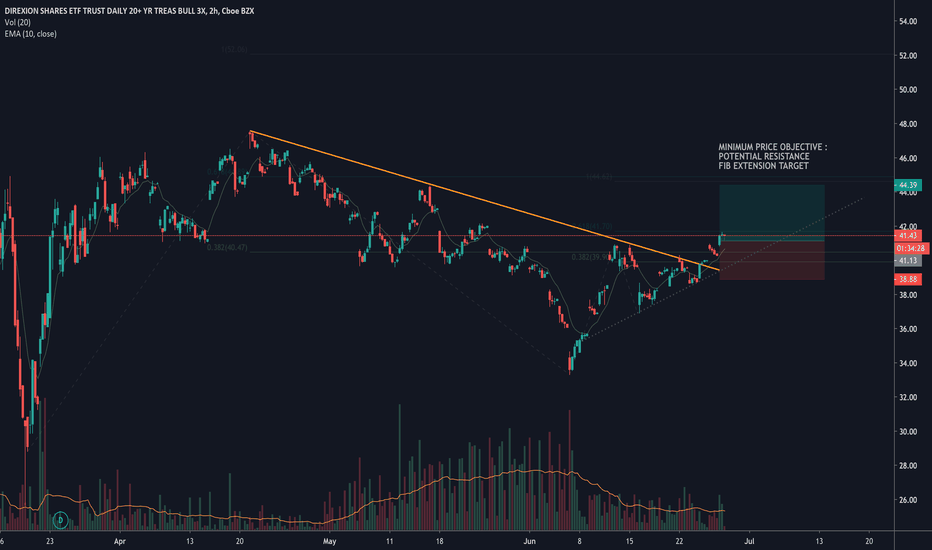Click the 30.00 price axis label
Image resolution: width=932 pixels, height=550 pixels.
908,432
